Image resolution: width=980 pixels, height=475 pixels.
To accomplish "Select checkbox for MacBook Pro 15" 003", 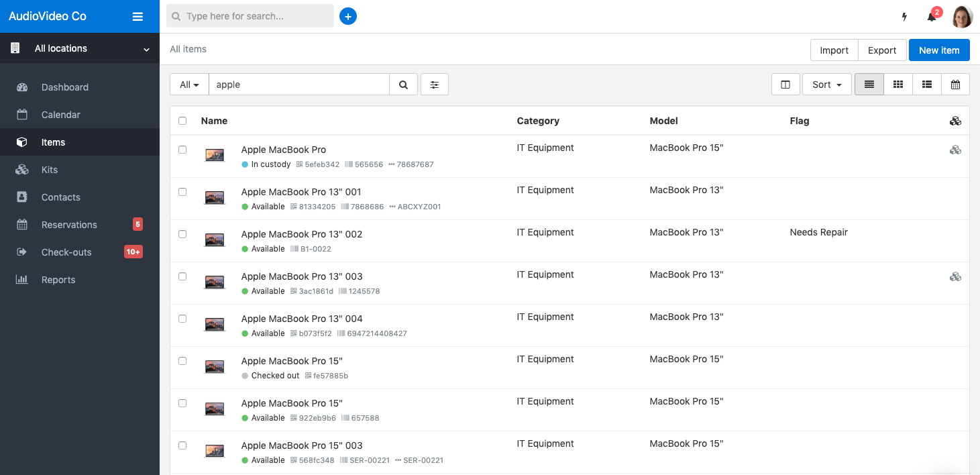I will click(182, 445).
